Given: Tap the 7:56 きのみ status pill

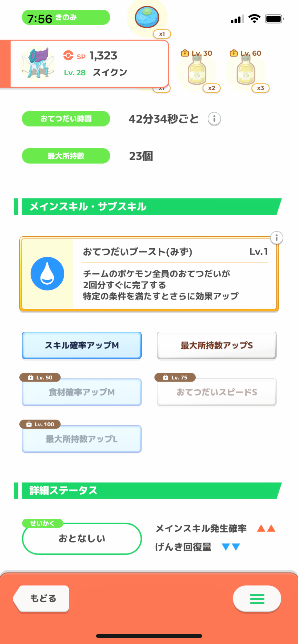Looking at the screenshot, I should click(x=66, y=18).
